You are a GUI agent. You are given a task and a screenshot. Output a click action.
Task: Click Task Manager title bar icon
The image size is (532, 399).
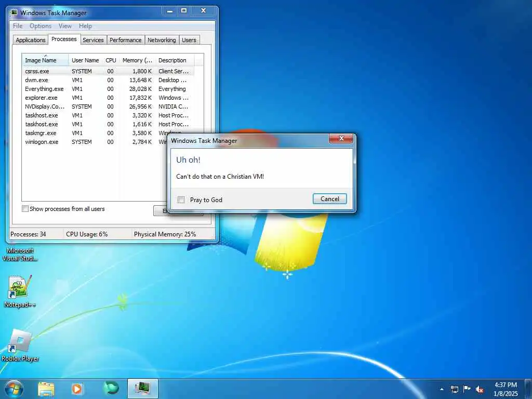click(14, 13)
